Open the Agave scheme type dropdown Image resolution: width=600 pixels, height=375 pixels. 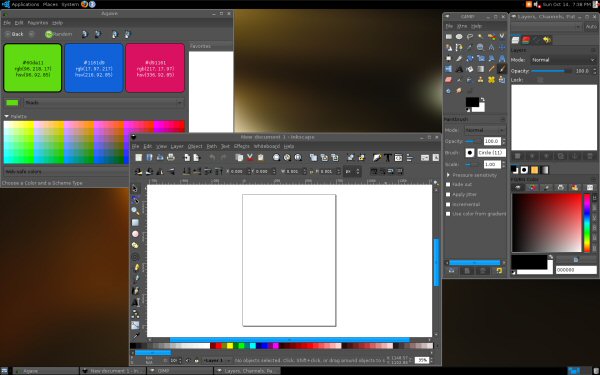pyautogui.click(x=103, y=103)
